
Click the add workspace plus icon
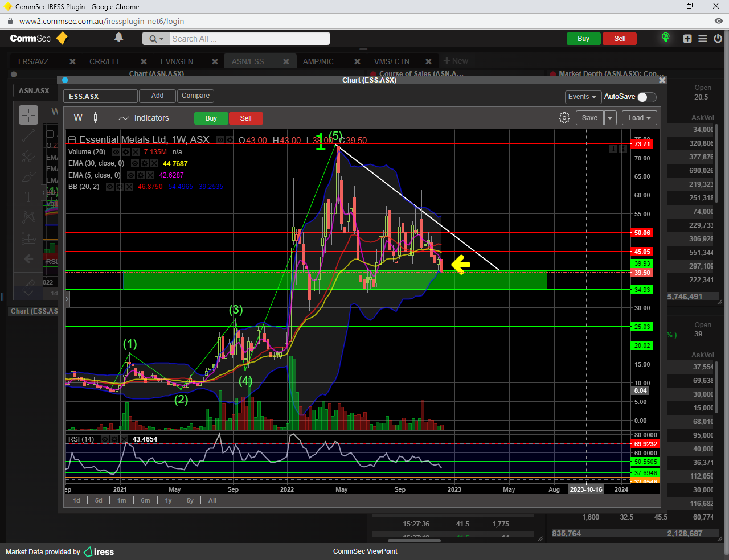coord(687,39)
